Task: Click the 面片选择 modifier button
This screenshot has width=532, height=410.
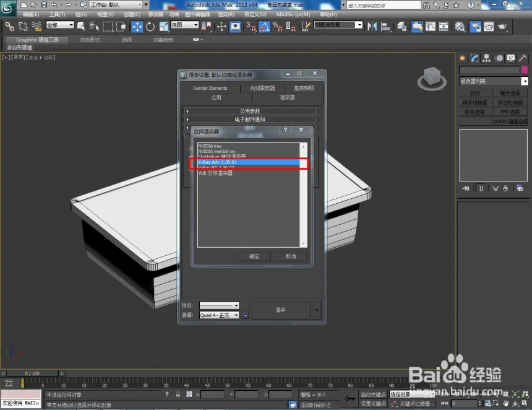Action: 510,93
